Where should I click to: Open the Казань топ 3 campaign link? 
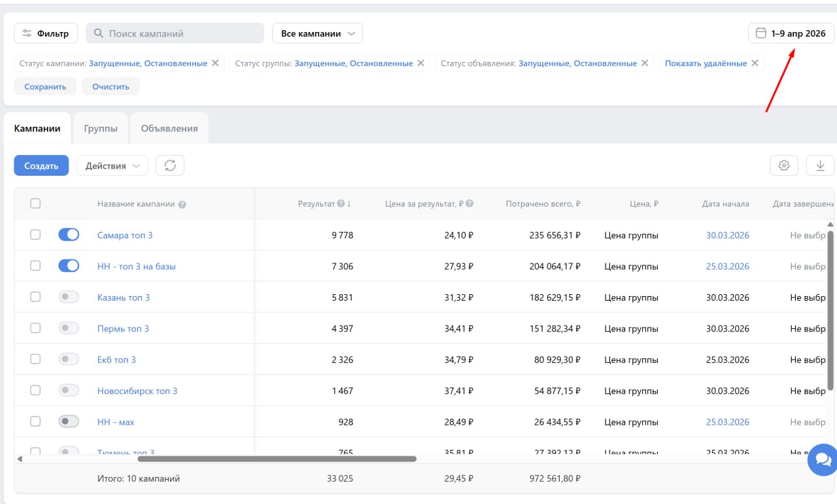tap(124, 297)
